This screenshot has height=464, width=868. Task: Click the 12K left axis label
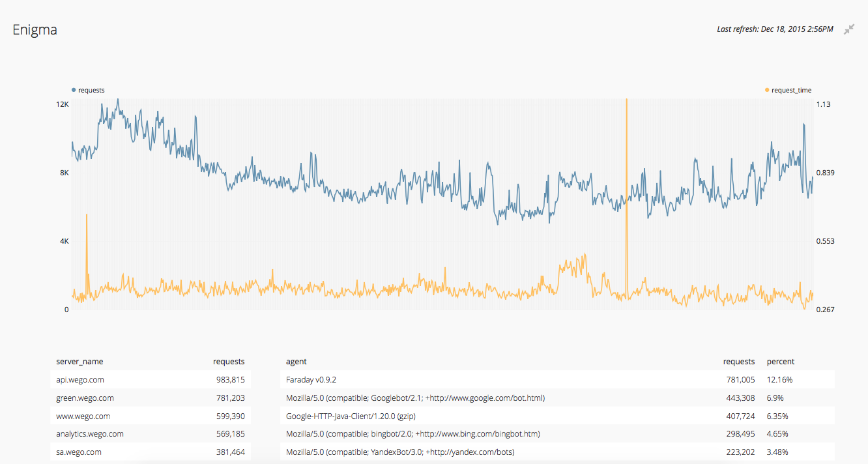coord(63,104)
